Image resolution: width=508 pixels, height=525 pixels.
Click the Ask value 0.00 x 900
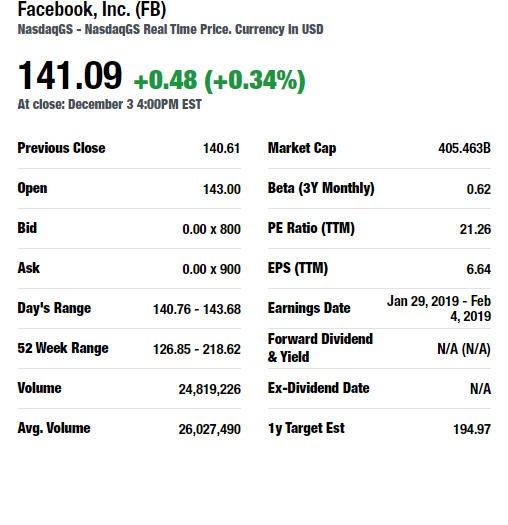pos(212,269)
